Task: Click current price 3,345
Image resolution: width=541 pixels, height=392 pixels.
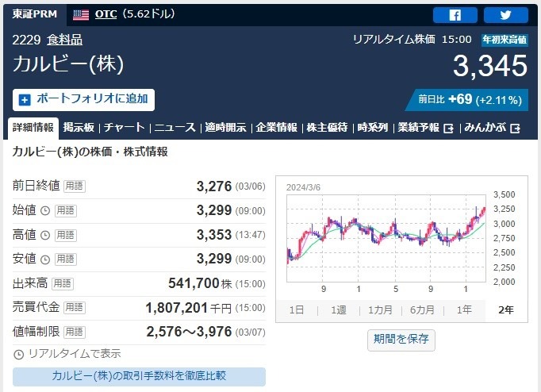Action: point(490,66)
